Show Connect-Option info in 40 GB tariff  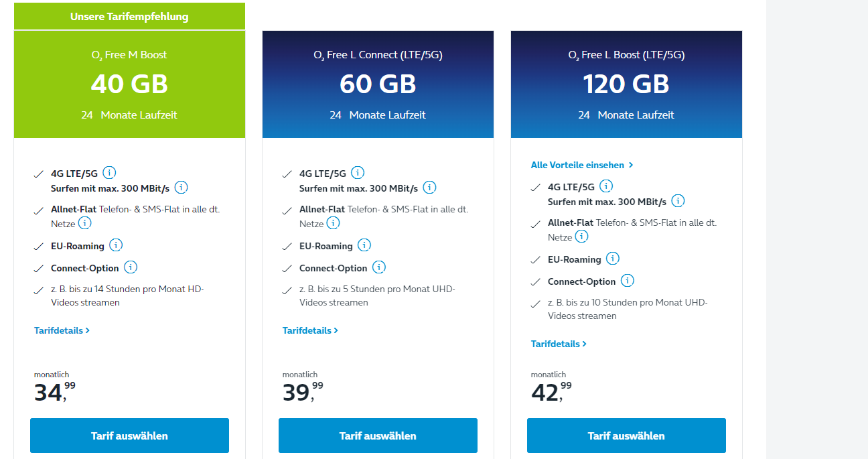click(x=130, y=267)
